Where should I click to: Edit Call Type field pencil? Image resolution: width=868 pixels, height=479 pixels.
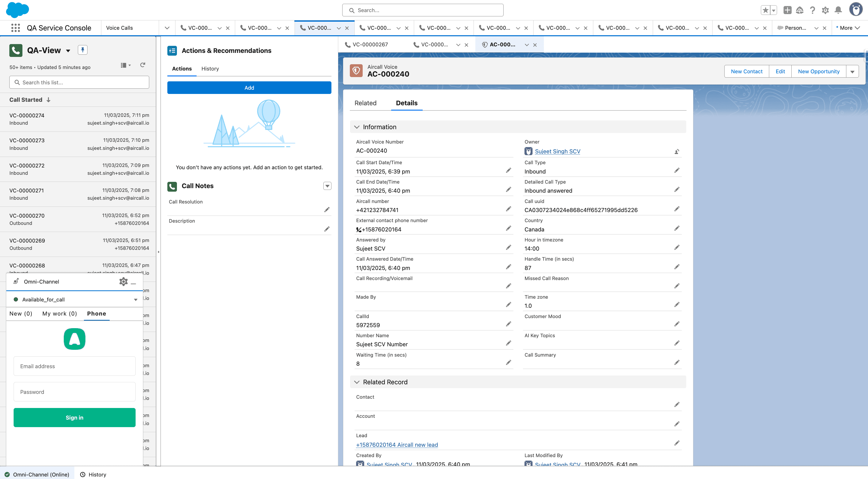point(677,170)
